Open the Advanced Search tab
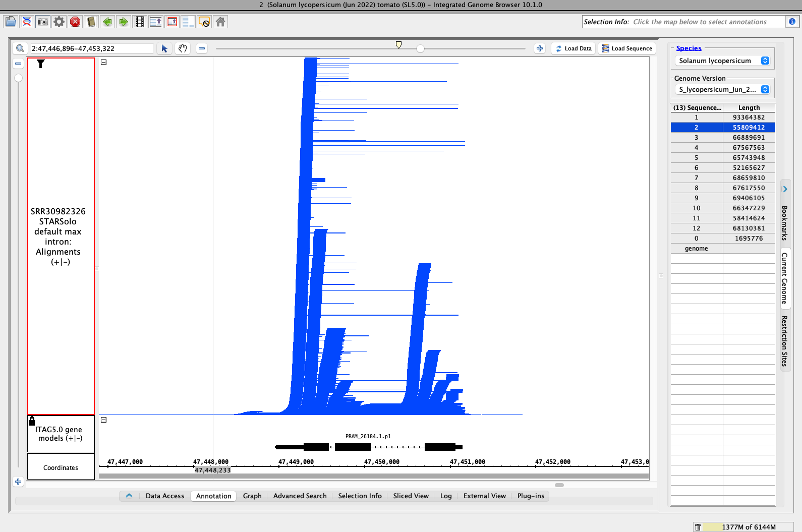The image size is (802, 532). 300,496
